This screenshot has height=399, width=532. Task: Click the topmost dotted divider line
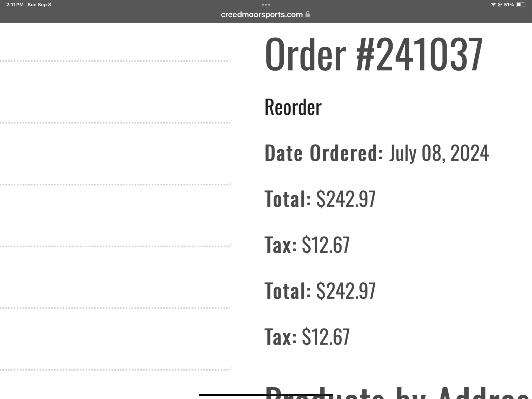pos(116,61)
